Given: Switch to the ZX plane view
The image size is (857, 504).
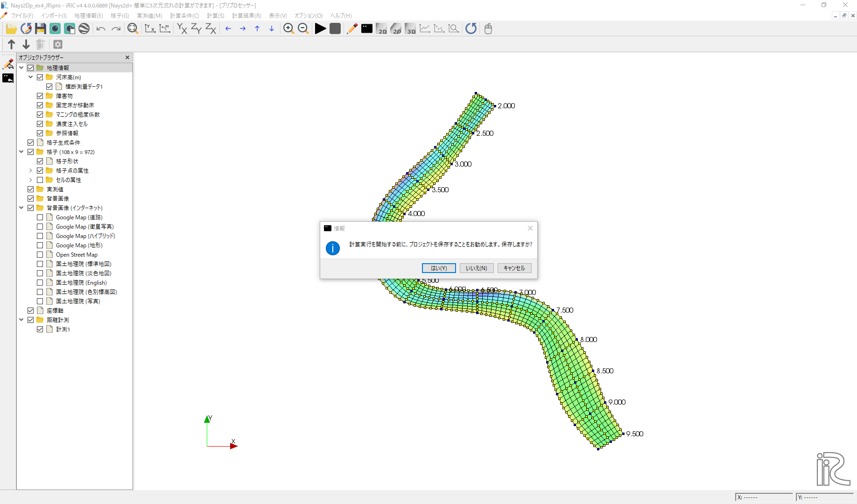Looking at the screenshot, I should [211, 29].
